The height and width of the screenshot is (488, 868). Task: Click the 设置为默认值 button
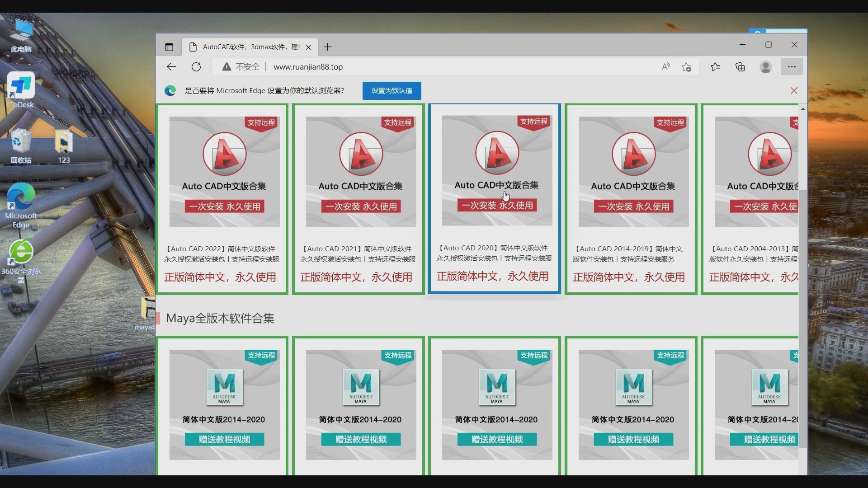tap(391, 90)
